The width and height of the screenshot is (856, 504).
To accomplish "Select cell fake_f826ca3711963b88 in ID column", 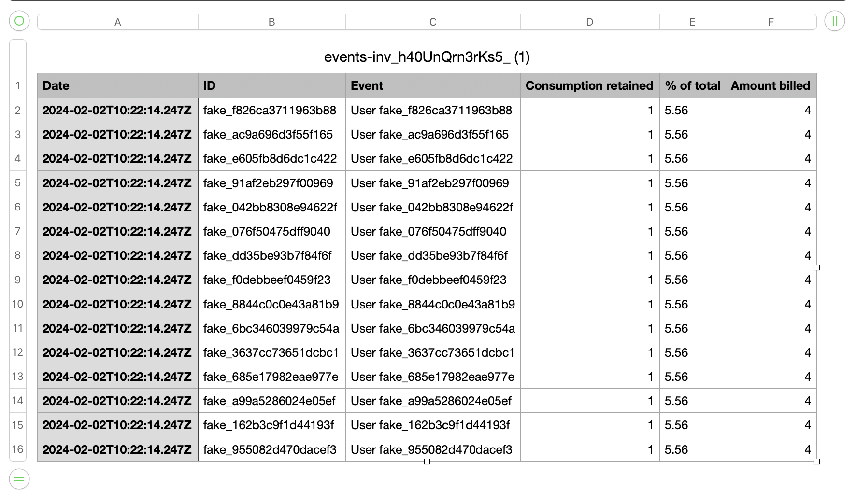I will 272,110.
